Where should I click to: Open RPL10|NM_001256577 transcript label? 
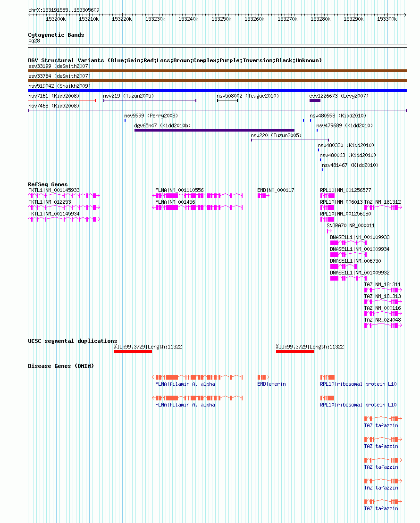[x=345, y=190]
